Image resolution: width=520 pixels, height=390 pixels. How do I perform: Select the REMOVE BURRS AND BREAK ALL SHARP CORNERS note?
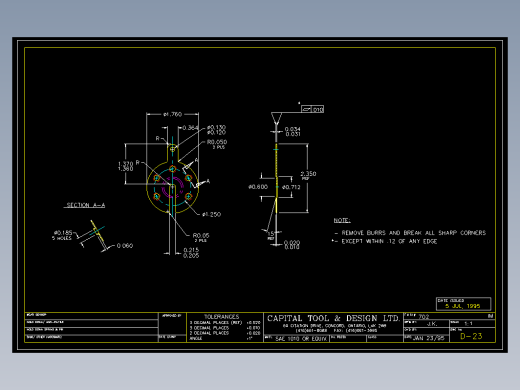[414, 233]
